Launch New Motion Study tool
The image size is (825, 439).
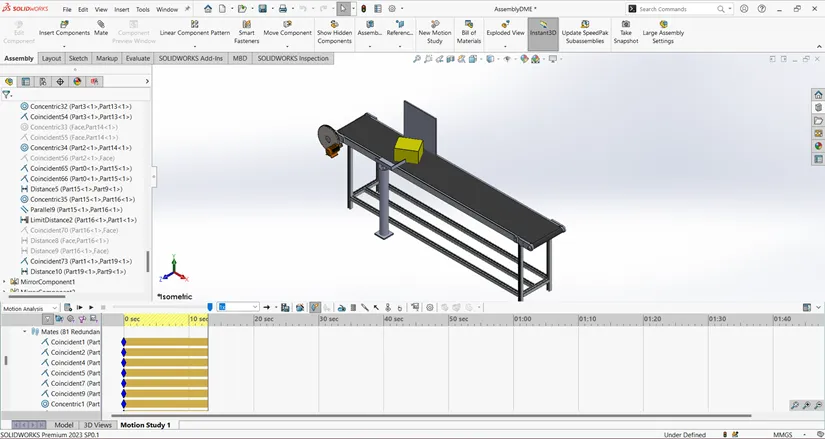[x=435, y=24]
